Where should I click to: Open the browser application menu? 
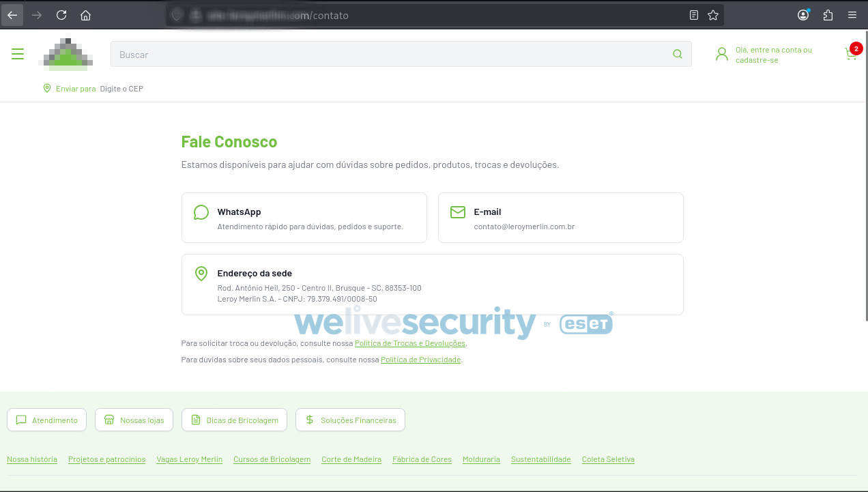coord(852,15)
